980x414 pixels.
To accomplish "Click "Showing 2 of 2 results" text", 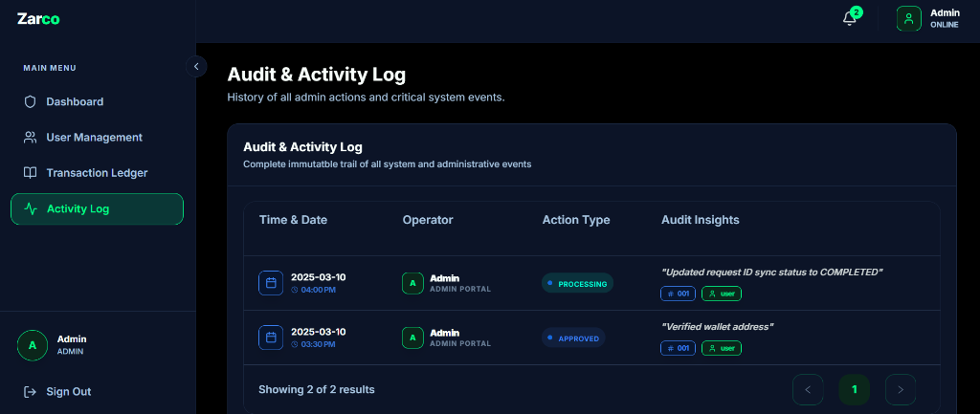I will tap(316, 390).
